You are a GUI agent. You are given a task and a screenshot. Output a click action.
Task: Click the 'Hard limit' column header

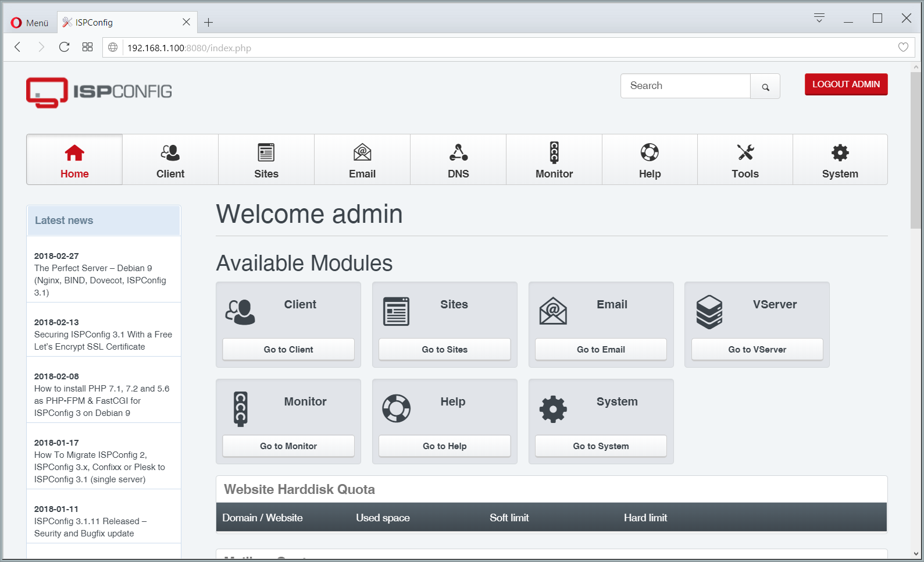[x=645, y=518]
